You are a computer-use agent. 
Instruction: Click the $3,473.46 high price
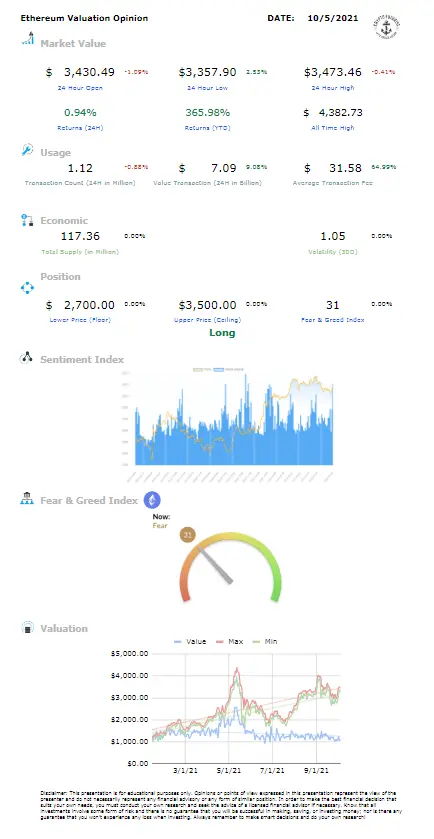pyautogui.click(x=333, y=72)
